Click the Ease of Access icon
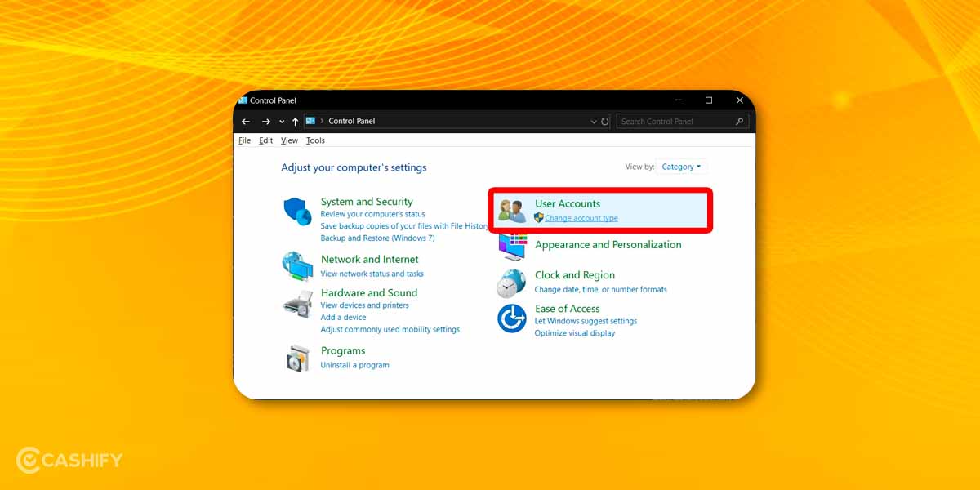 coord(511,318)
